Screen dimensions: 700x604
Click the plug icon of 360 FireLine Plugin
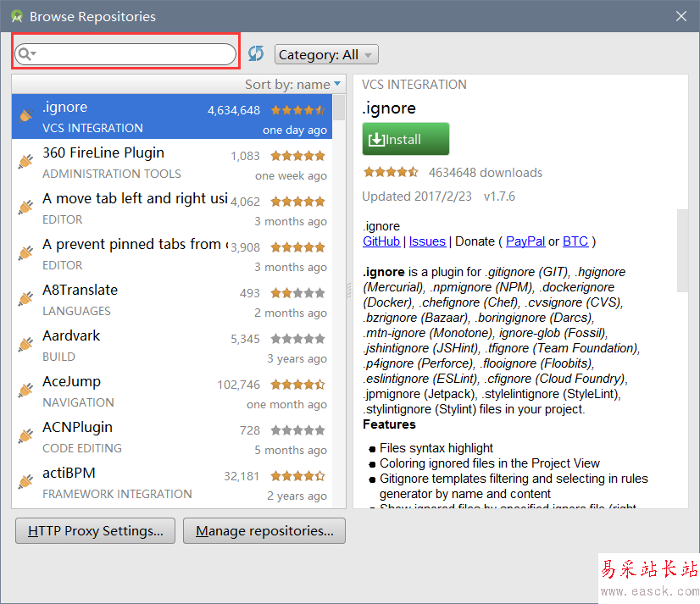tap(26, 162)
